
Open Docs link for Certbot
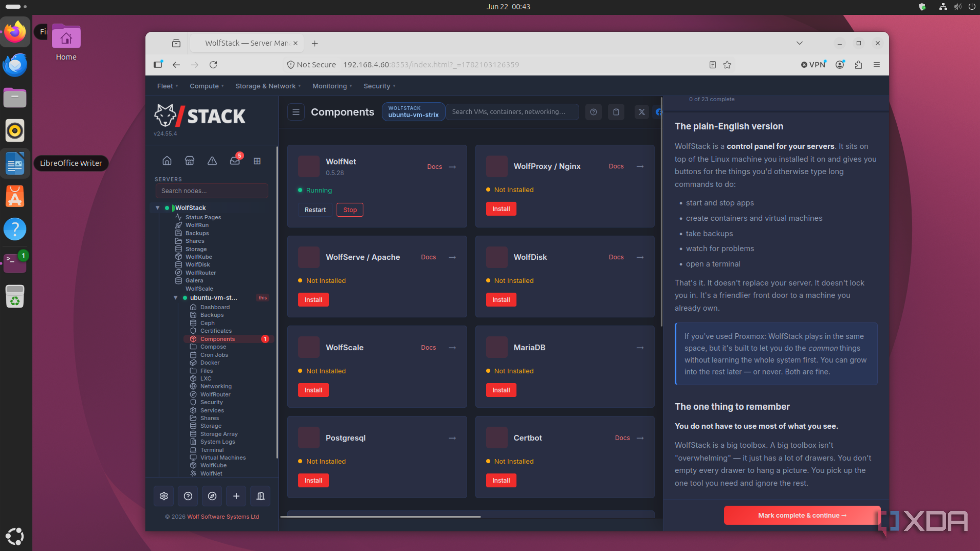tap(622, 438)
